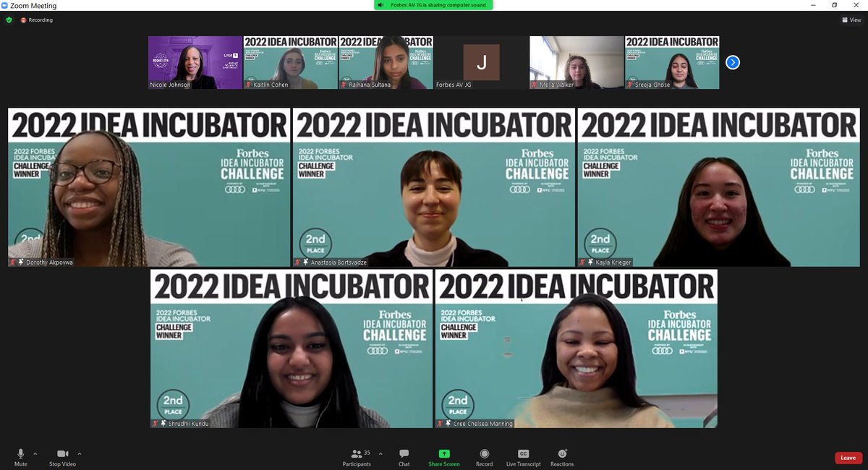868x470 pixels.
Task: Click the Mute microphone icon
Action: [20, 453]
